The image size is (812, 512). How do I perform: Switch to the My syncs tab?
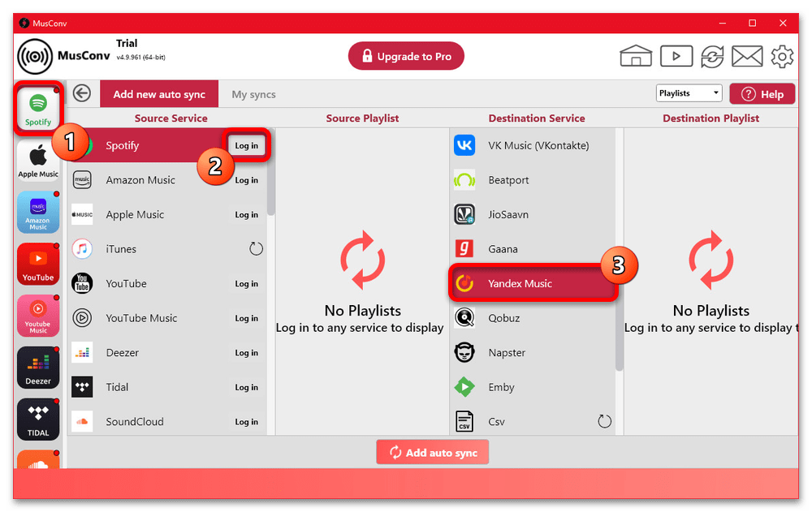[x=253, y=94]
